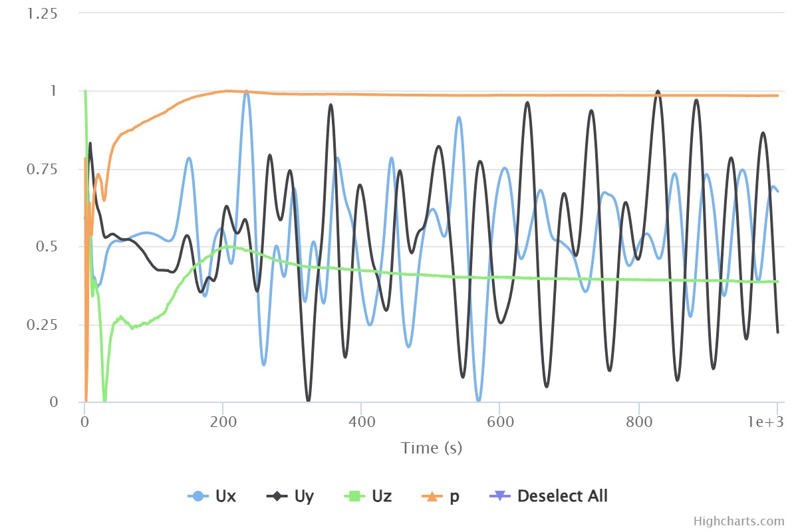Open the Highcharts.com credits link
798x532 pixels.
pyautogui.click(x=739, y=521)
